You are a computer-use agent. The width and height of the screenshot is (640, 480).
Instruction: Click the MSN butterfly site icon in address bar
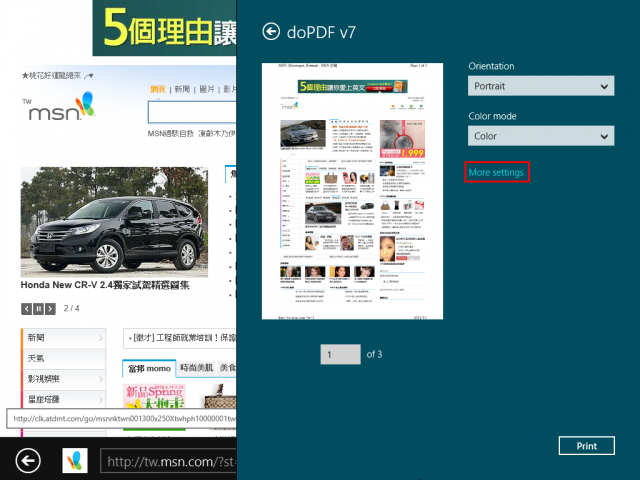[x=75, y=460]
